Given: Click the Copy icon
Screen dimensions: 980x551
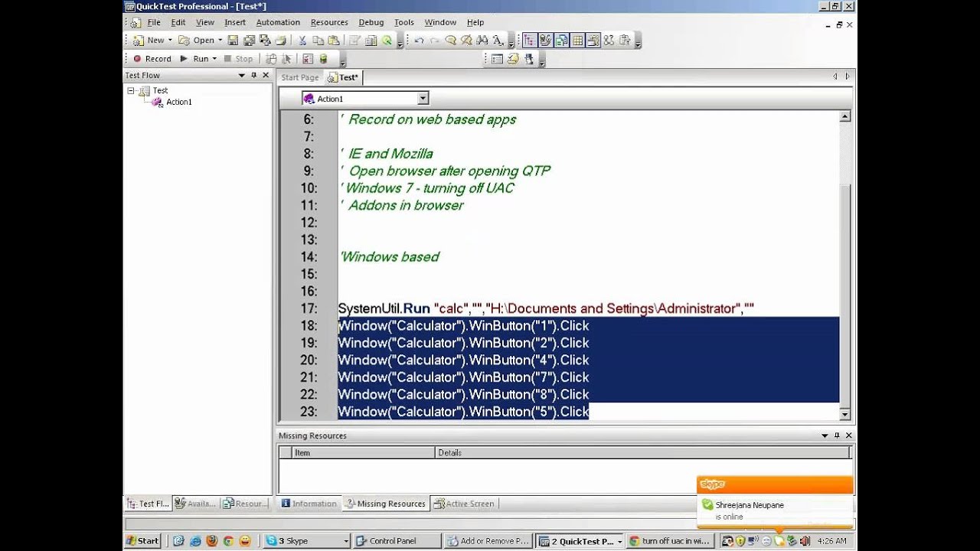Looking at the screenshot, I should [x=318, y=40].
